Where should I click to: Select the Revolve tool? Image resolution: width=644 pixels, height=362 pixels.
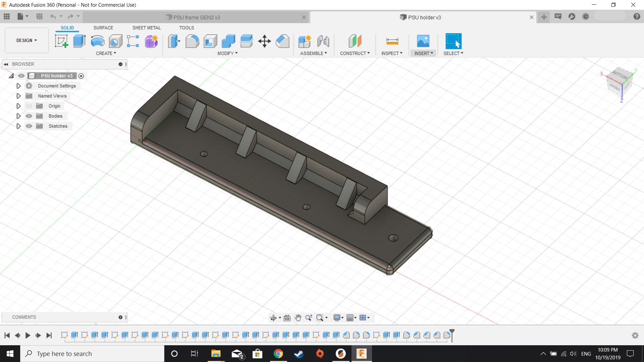click(x=98, y=41)
